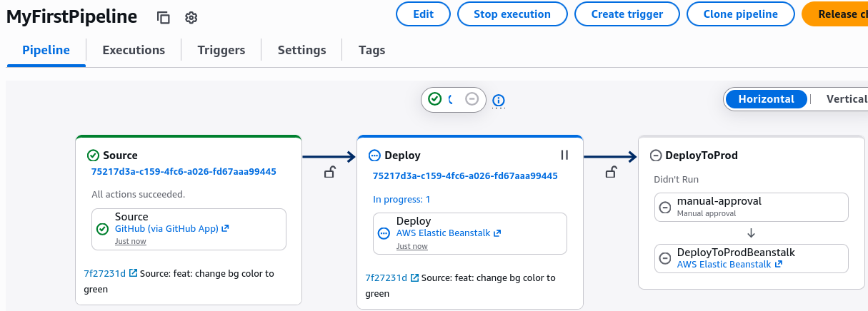Click the in-progress status filter icon
The width and height of the screenshot is (868, 311).
[x=452, y=99]
